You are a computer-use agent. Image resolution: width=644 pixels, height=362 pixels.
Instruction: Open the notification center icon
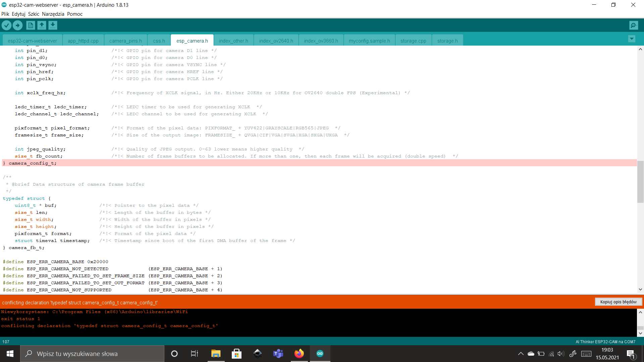coord(631,354)
